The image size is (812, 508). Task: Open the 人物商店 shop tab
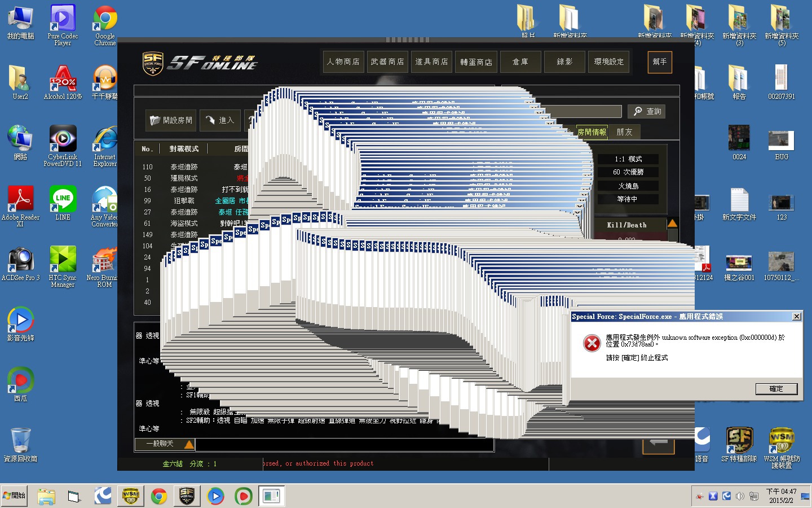(x=343, y=62)
